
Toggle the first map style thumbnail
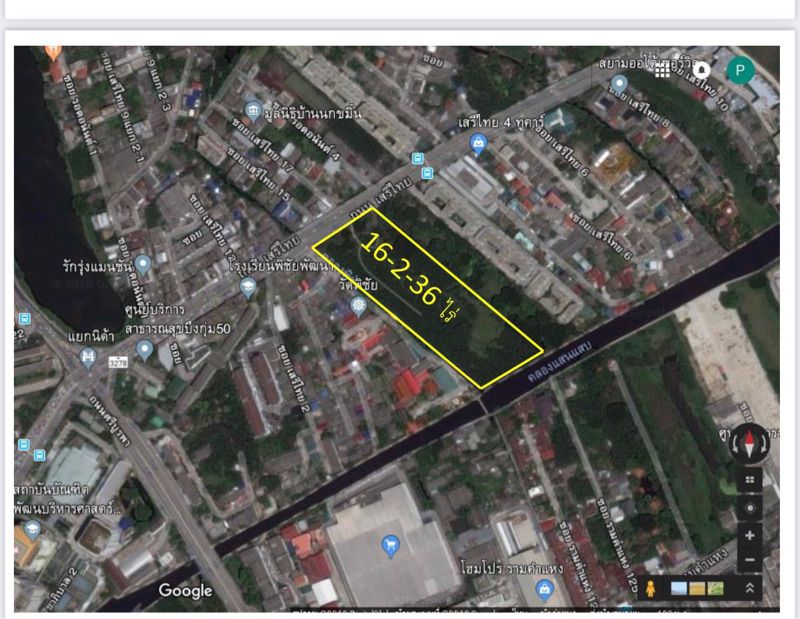677,587
